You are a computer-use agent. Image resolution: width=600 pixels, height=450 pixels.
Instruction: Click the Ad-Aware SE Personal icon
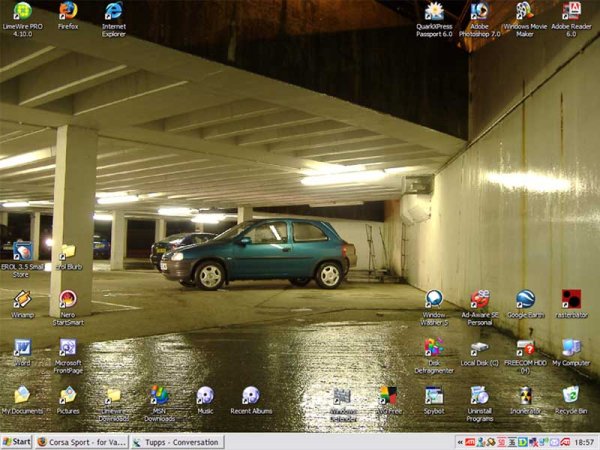(480, 299)
